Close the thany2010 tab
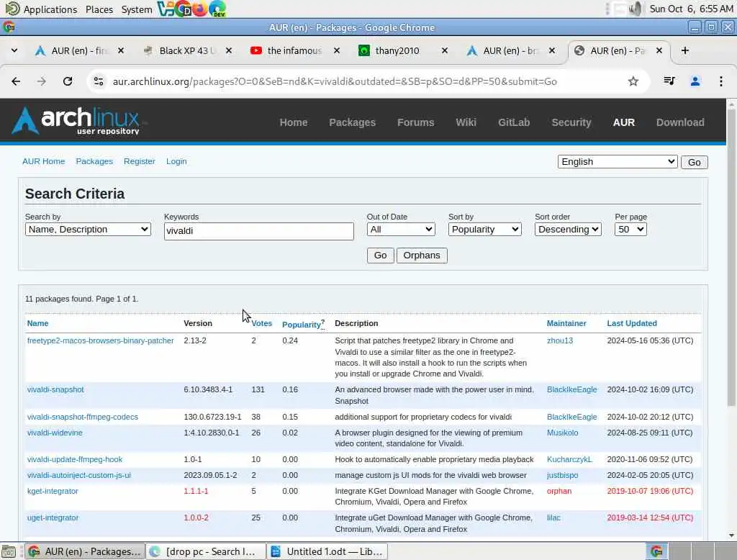737x560 pixels. click(445, 50)
